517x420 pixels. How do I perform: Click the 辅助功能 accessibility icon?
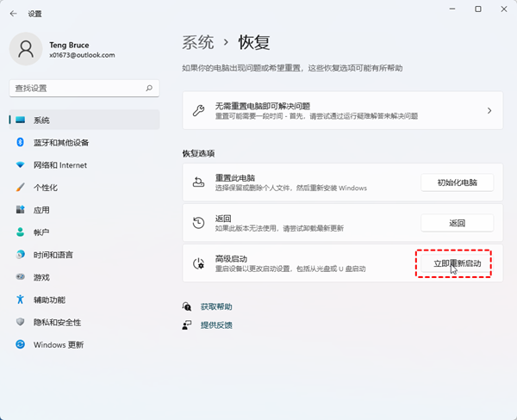click(x=20, y=300)
